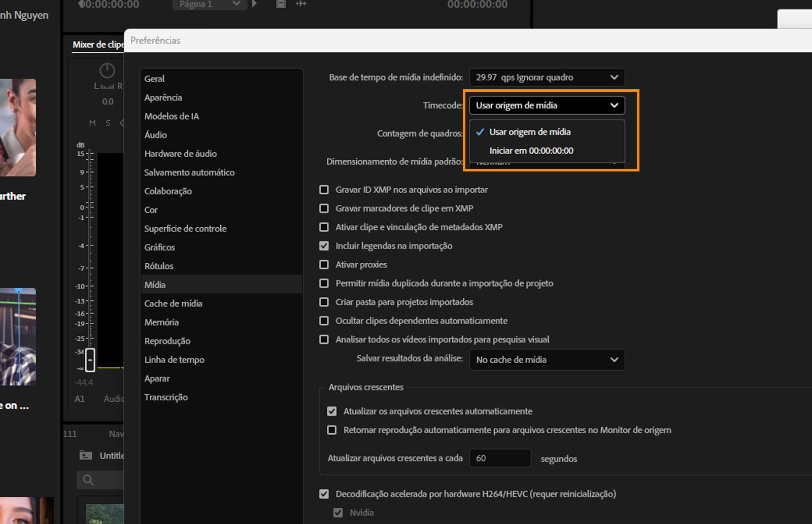The image size is (812, 524).
Task: Enable Criar pasta para projetos importados
Action: (x=324, y=302)
